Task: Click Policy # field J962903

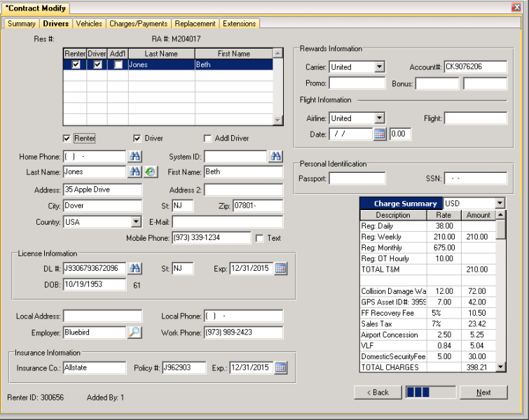Action: pos(184,367)
